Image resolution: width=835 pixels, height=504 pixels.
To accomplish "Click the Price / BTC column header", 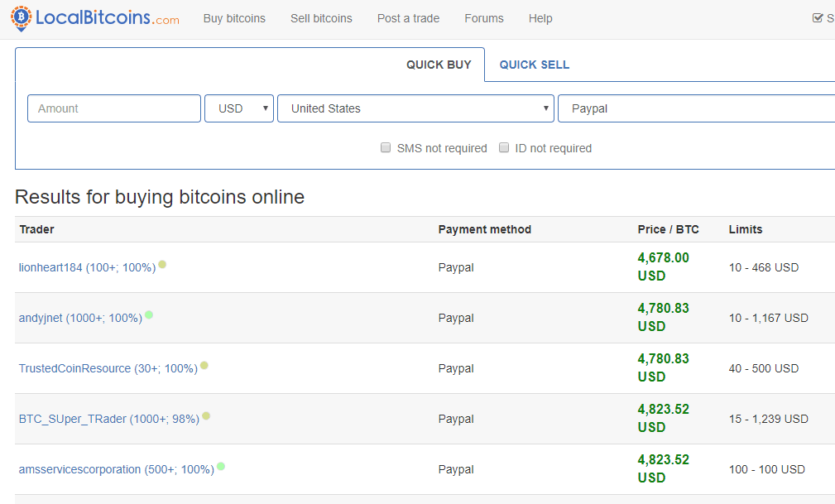I will tap(669, 229).
